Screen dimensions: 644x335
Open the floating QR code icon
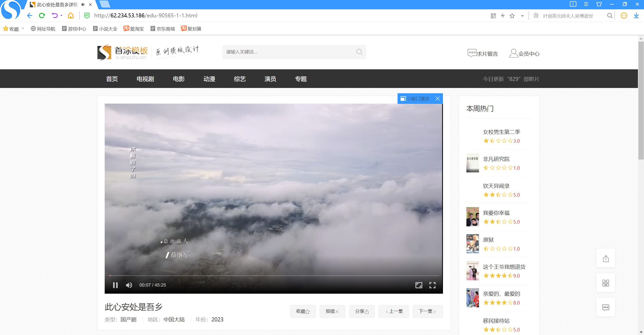[x=606, y=283]
